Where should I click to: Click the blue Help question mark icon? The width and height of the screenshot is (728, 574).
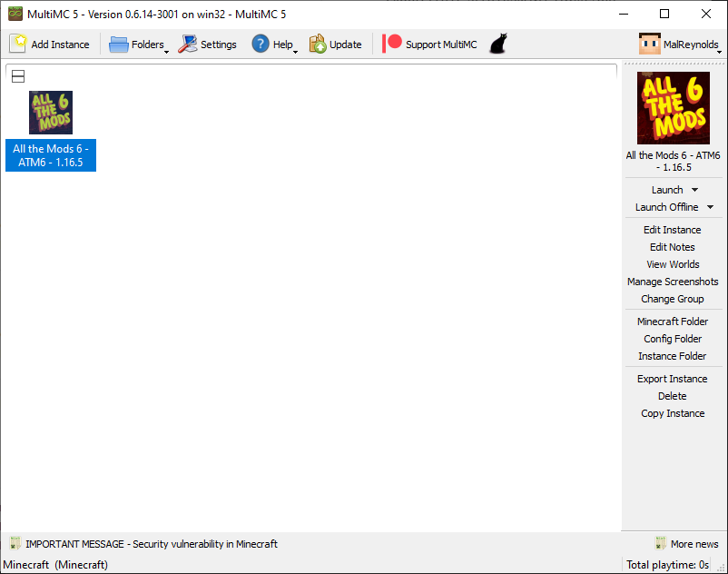pyautogui.click(x=261, y=45)
